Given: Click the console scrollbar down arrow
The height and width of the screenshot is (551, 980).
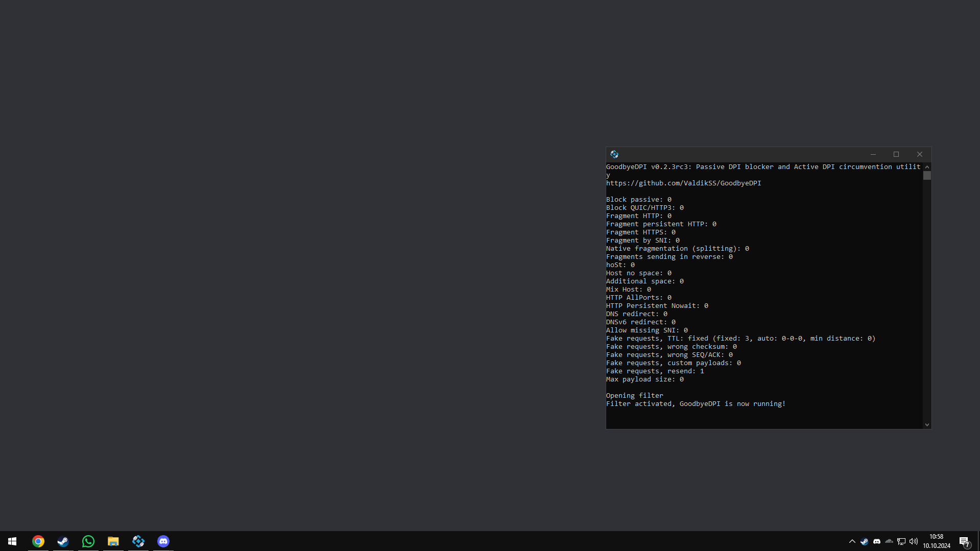Looking at the screenshot, I should pos(927,425).
